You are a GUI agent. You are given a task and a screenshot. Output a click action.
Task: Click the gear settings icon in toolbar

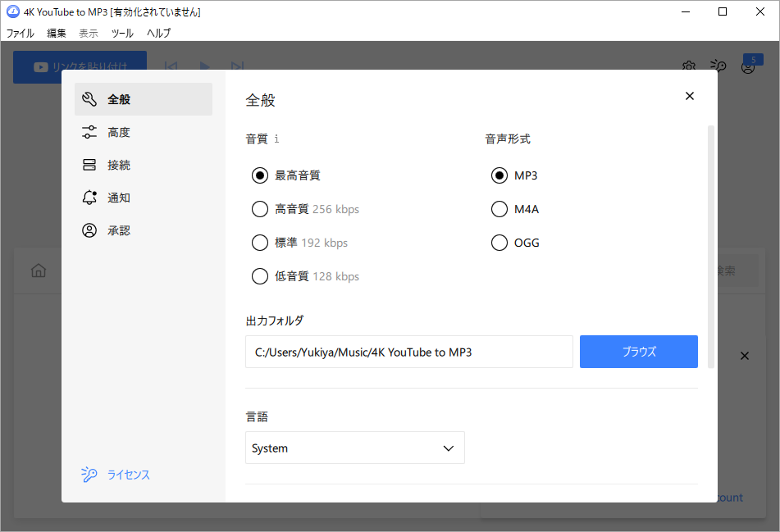pos(689,65)
